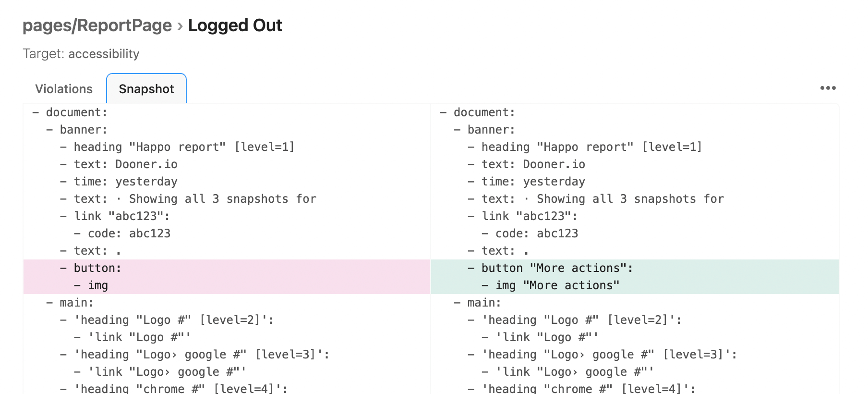
Task: Click the removed 'button:' line in left pane
Action: click(x=227, y=268)
